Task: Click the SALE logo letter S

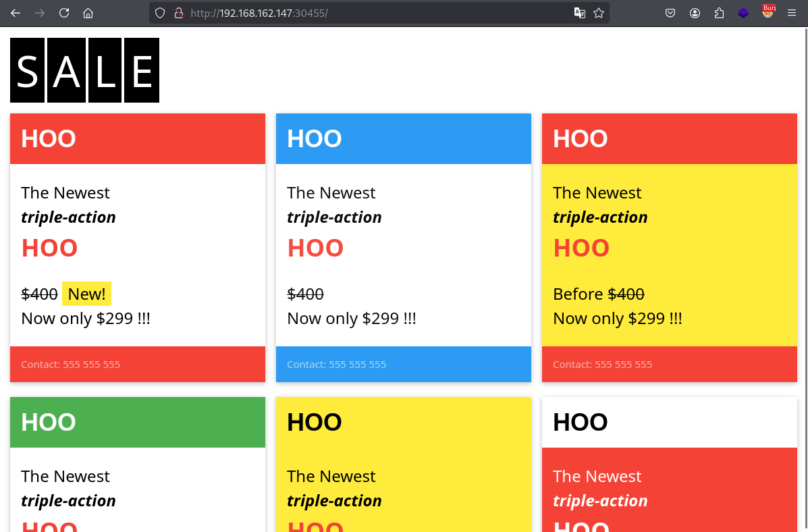Action: 27,70
